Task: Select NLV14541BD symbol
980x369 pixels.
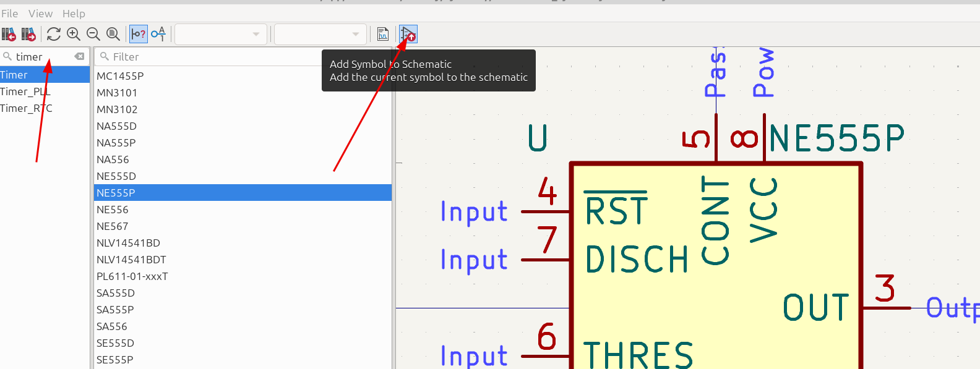Action: 243,243
